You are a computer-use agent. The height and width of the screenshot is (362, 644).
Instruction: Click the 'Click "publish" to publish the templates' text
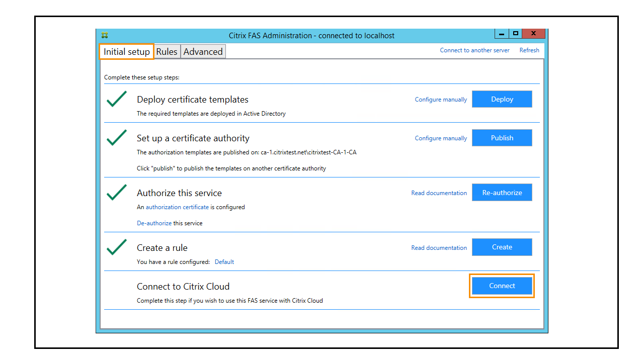(231, 168)
